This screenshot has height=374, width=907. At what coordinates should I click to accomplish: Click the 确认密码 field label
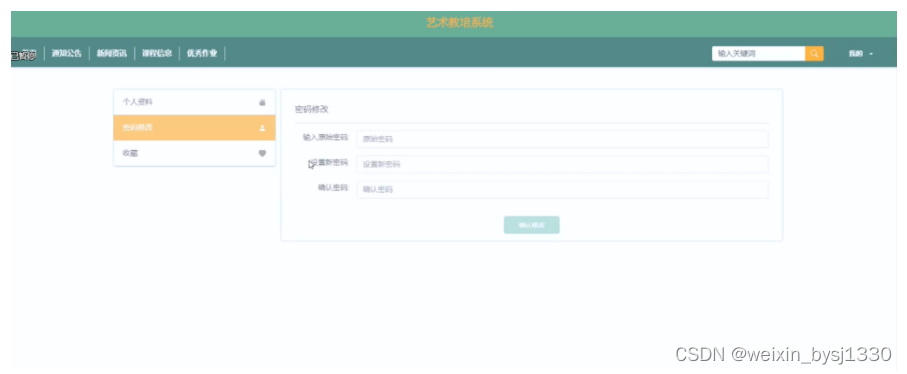pyautogui.click(x=333, y=188)
